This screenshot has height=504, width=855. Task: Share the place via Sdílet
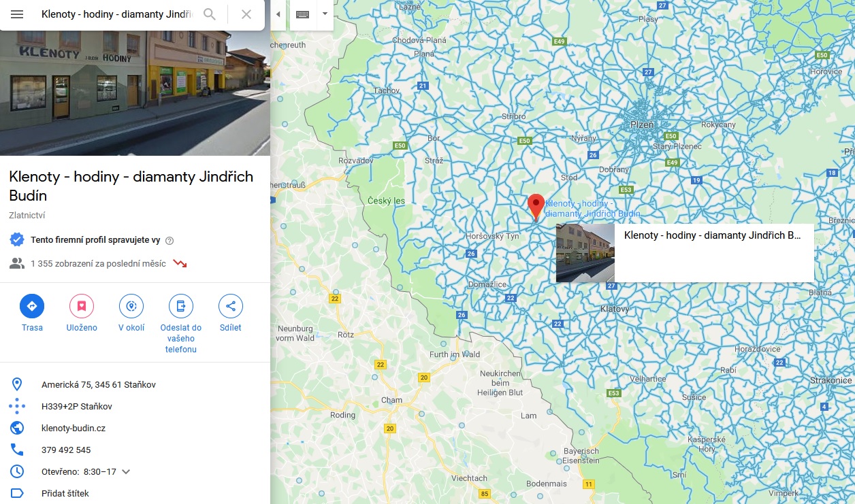231,306
